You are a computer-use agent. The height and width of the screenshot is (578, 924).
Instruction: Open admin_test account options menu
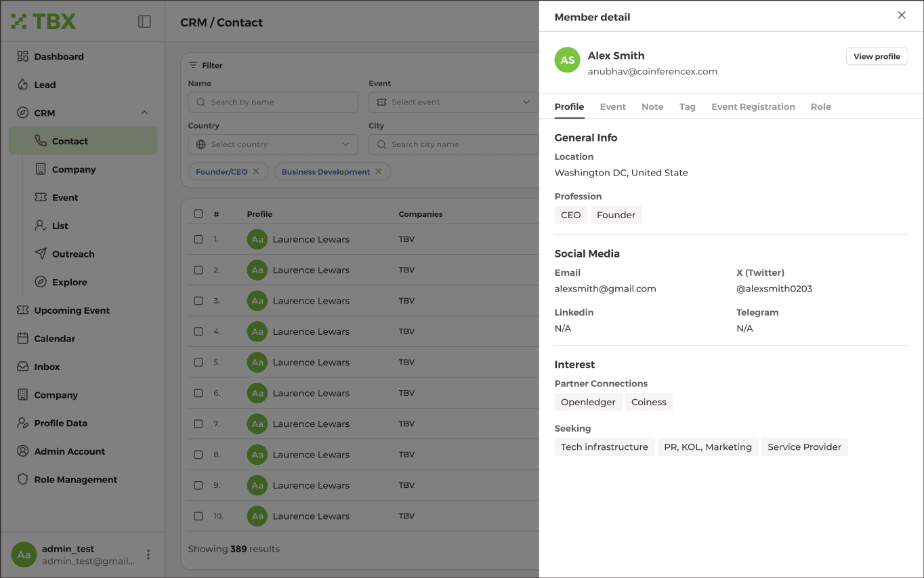(148, 554)
